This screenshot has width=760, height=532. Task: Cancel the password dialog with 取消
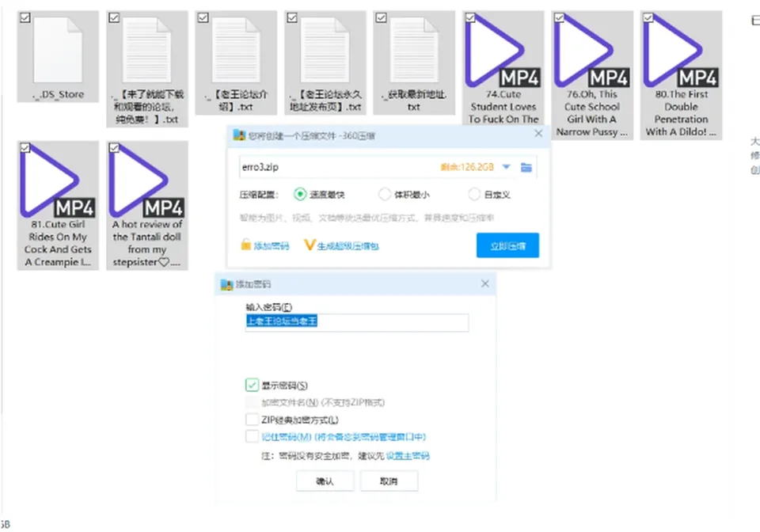[x=389, y=481]
